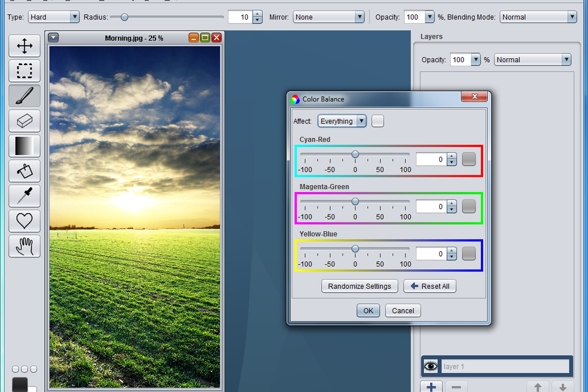588x392 pixels.
Task: Select the Gradient tool
Action: pyautogui.click(x=24, y=145)
